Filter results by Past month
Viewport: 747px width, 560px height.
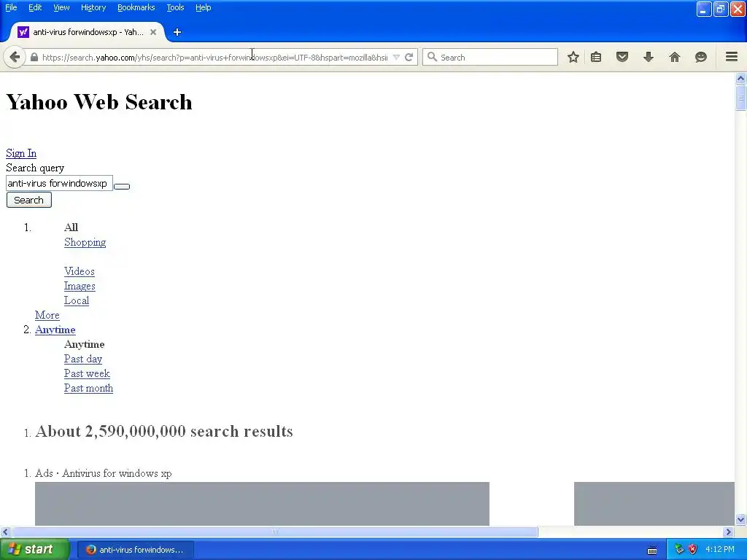click(x=88, y=388)
